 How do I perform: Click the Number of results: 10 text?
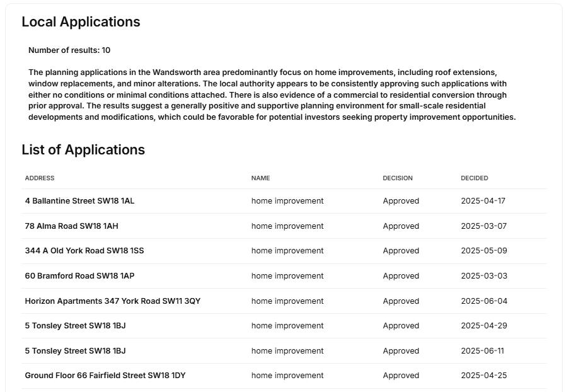click(x=69, y=50)
